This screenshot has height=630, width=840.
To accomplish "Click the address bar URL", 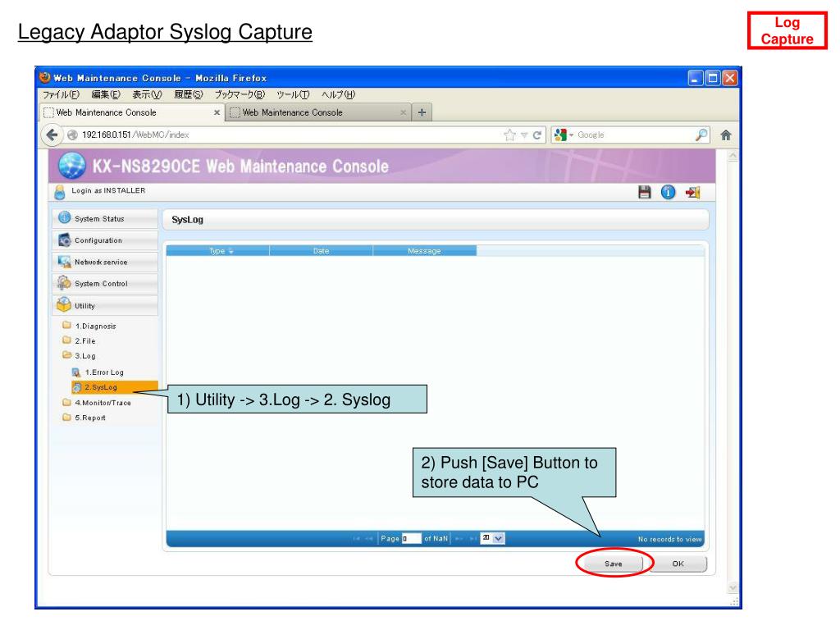I will pyautogui.click(x=135, y=135).
